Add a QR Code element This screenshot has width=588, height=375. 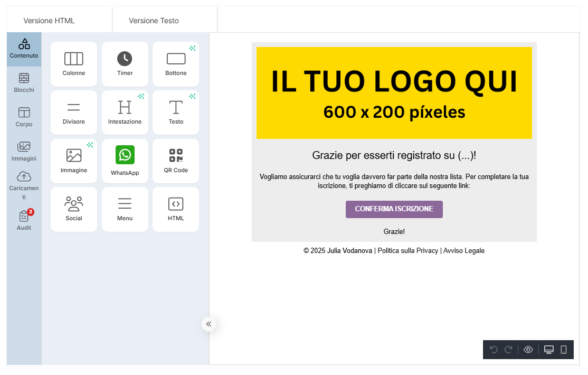(x=176, y=161)
